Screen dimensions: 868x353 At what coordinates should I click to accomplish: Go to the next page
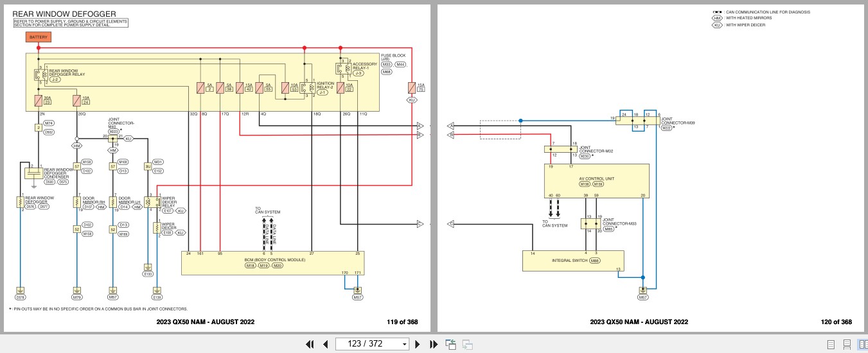(418, 344)
